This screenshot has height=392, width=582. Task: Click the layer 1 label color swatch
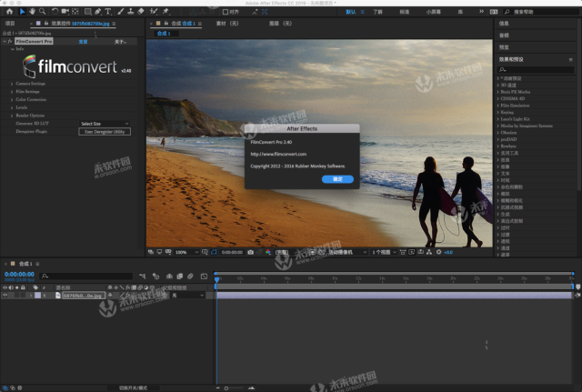point(38,296)
